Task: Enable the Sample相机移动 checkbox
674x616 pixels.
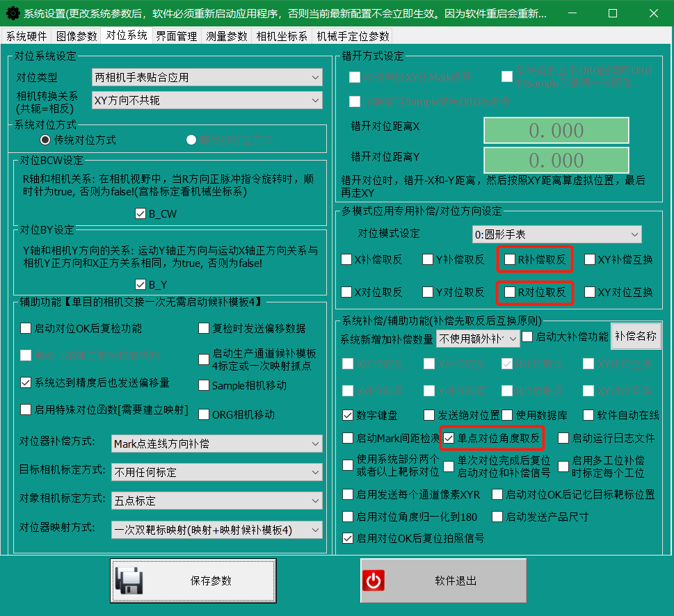Action: [x=204, y=385]
